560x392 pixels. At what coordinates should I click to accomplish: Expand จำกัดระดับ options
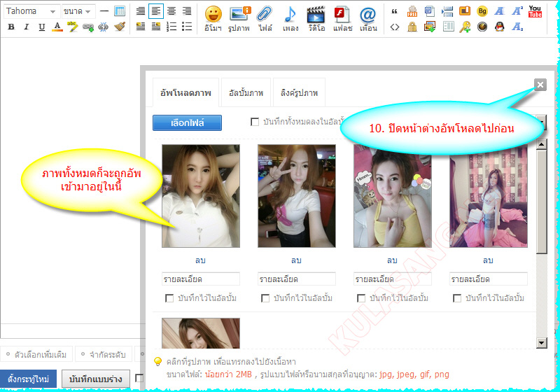point(104,354)
